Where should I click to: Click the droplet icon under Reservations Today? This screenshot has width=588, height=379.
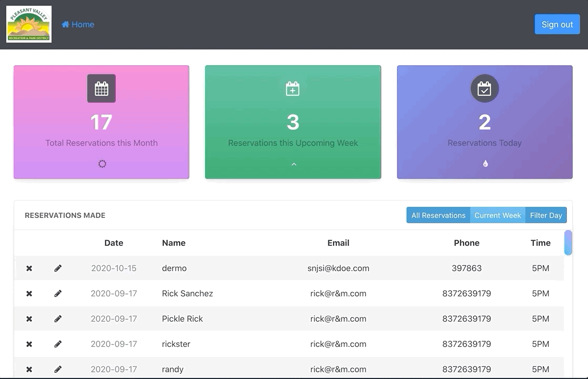point(485,164)
